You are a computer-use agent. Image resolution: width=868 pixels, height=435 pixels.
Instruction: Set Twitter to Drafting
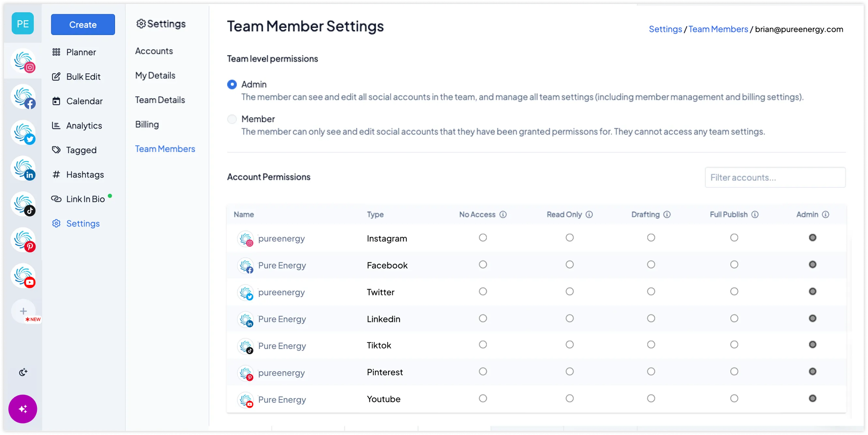tap(651, 292)
